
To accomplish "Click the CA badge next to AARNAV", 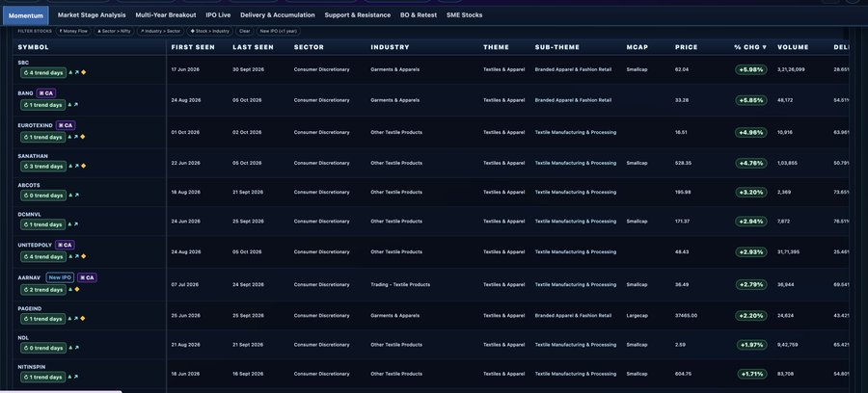I will tap(87, 277).
